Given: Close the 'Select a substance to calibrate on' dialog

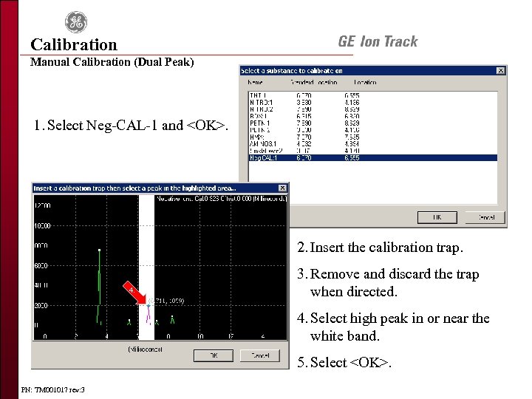Looking at the screenshot, I should (500, 71).
